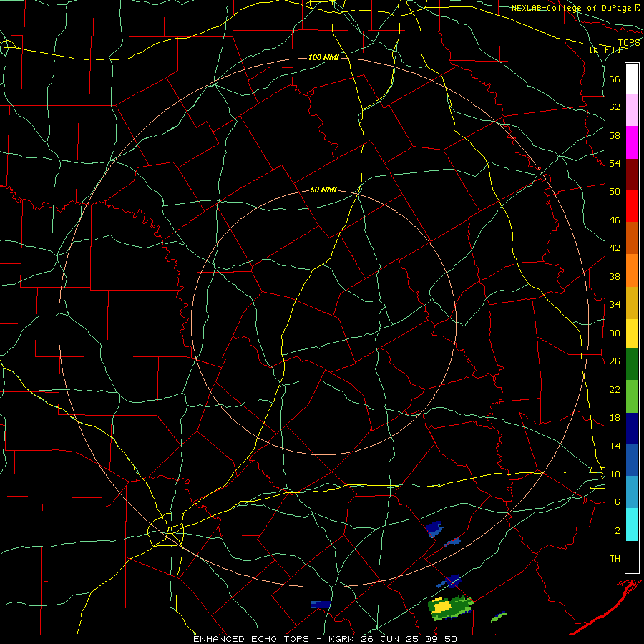This screenshot has width=644, height=644.
Task: Pick the orange 42 kft legend swatch
Action: pos(632,270)
